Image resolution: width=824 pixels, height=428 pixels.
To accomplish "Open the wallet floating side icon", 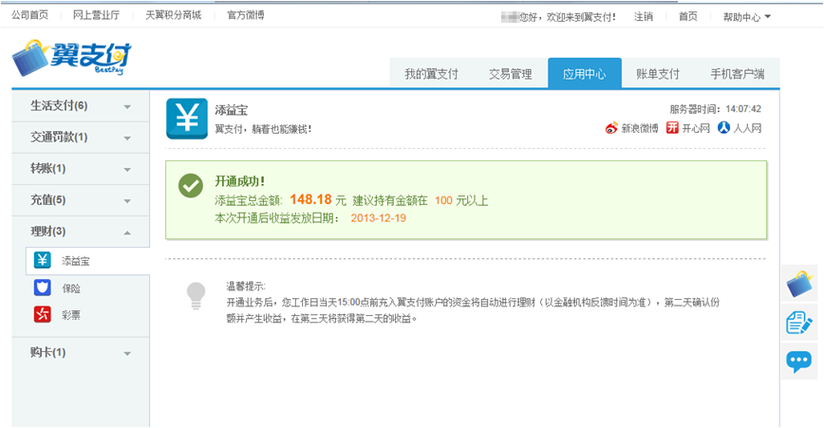I will click(x=799, y=284).
